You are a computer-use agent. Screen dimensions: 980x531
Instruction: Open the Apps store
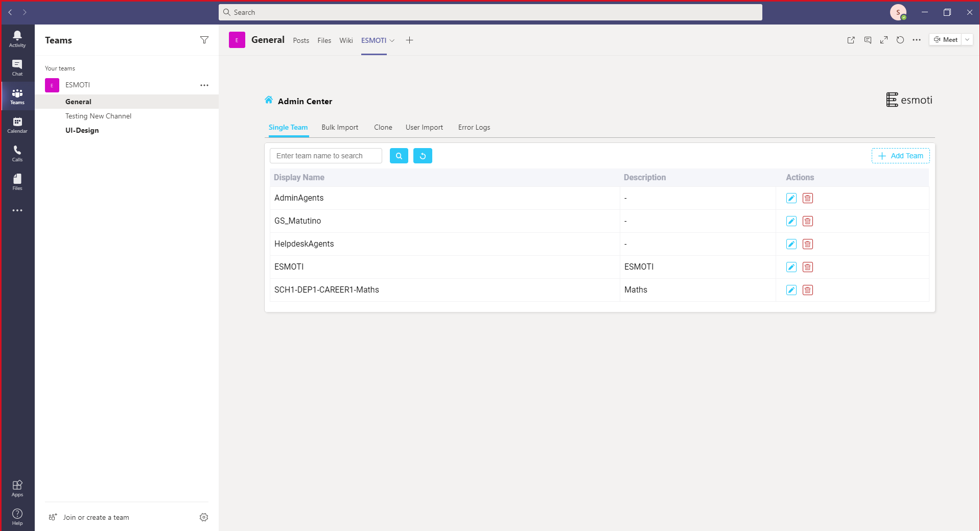click(x=17, y=488)
